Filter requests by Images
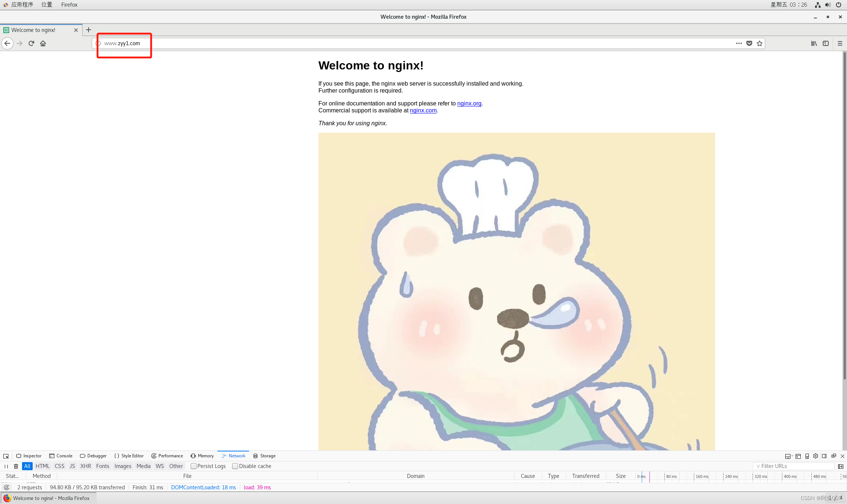This screenshot has width=847, height=504. 123,466
